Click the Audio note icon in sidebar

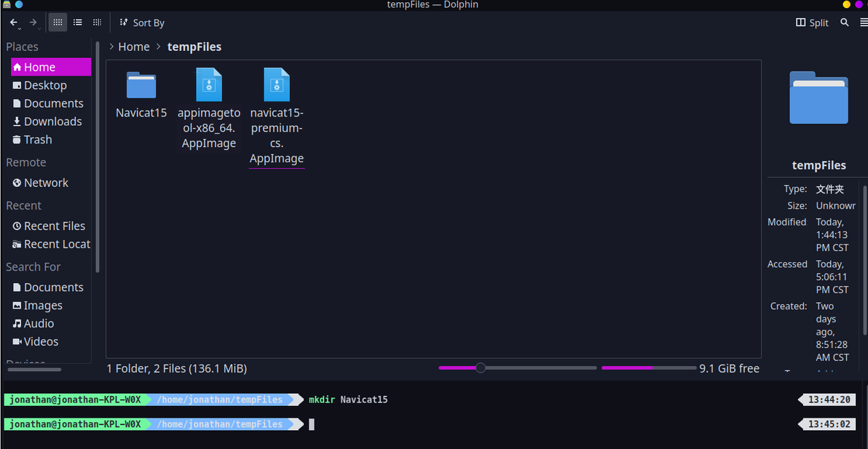coord(17,323)
